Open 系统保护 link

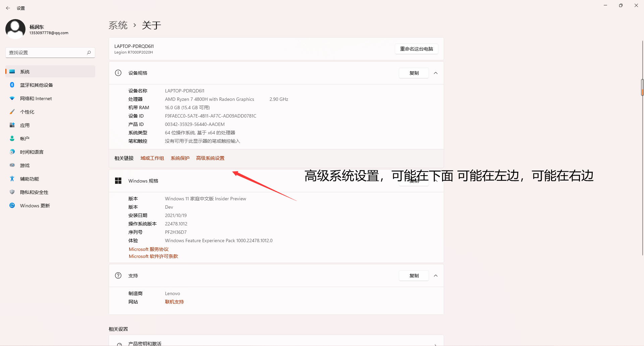(180, 158)
